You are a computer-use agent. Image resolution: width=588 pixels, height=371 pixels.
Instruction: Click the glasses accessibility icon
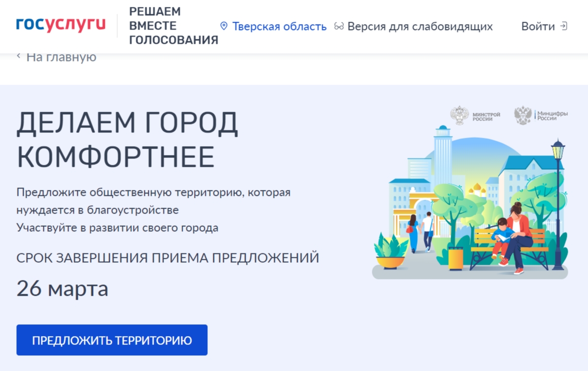(339, 27)
